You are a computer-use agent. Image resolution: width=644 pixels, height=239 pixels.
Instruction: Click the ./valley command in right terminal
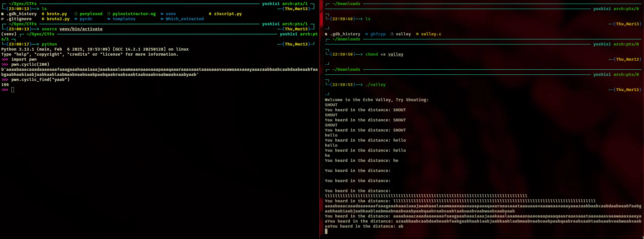[375, 85]
